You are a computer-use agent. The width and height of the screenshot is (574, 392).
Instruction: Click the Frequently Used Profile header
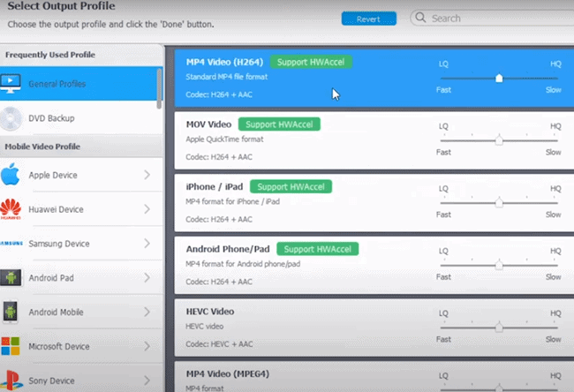(x=50, y=55)
